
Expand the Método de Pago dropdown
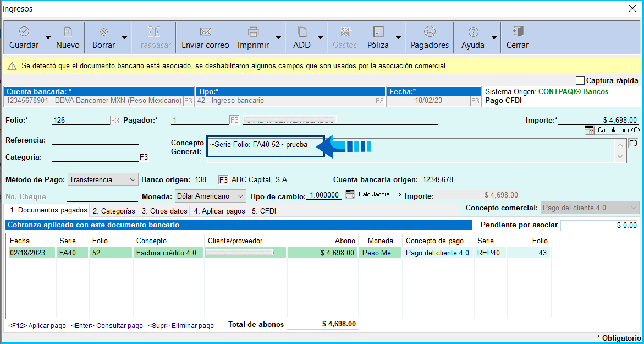pyautogui.click(x=132, y=179)
